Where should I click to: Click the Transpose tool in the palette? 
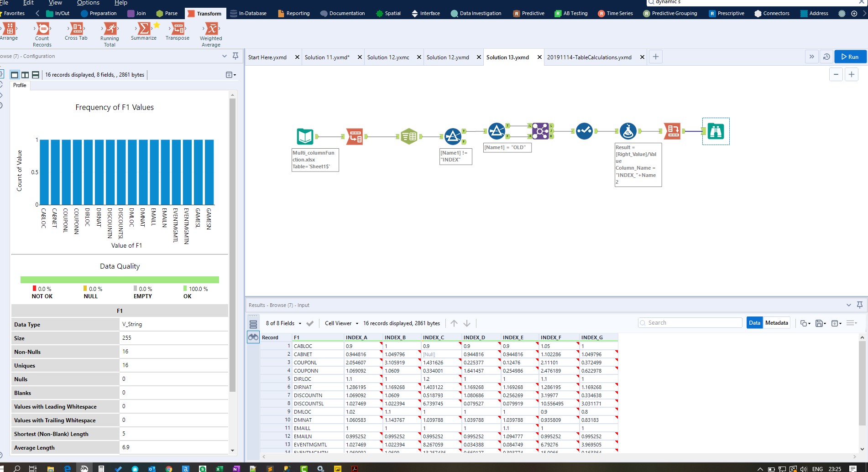[178, 29]
